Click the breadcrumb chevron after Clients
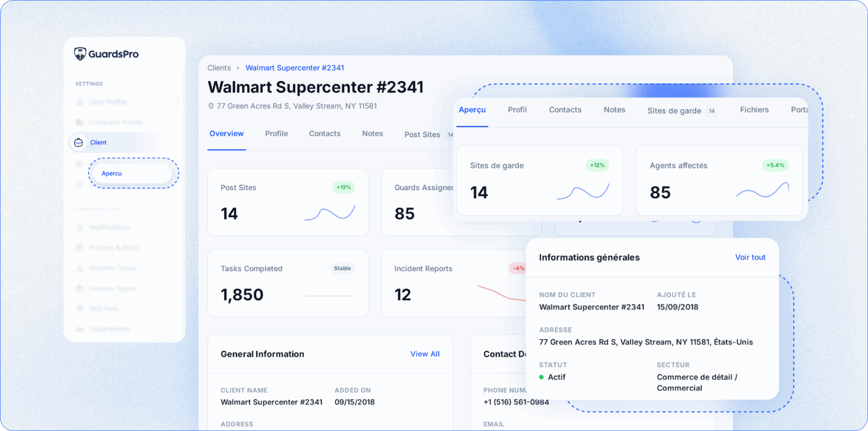 [238, 68]
